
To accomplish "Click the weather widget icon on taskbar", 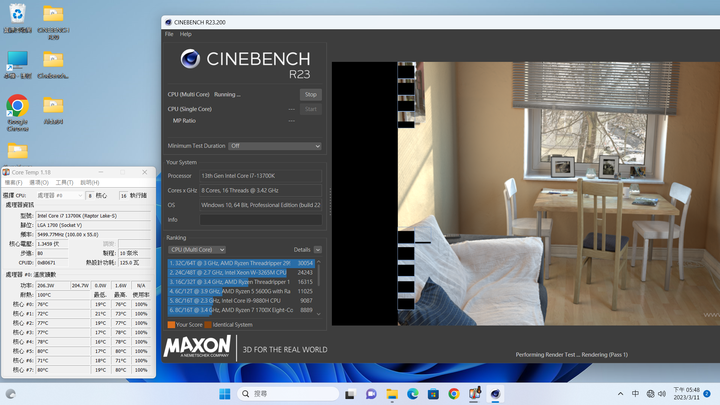I will click(x=11, y=394).
